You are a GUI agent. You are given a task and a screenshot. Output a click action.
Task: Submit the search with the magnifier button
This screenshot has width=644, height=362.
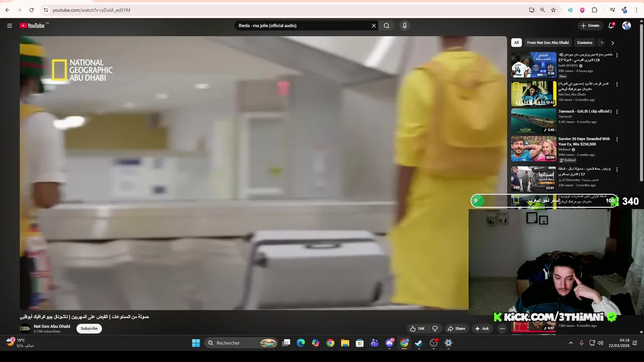pos(386,26)
